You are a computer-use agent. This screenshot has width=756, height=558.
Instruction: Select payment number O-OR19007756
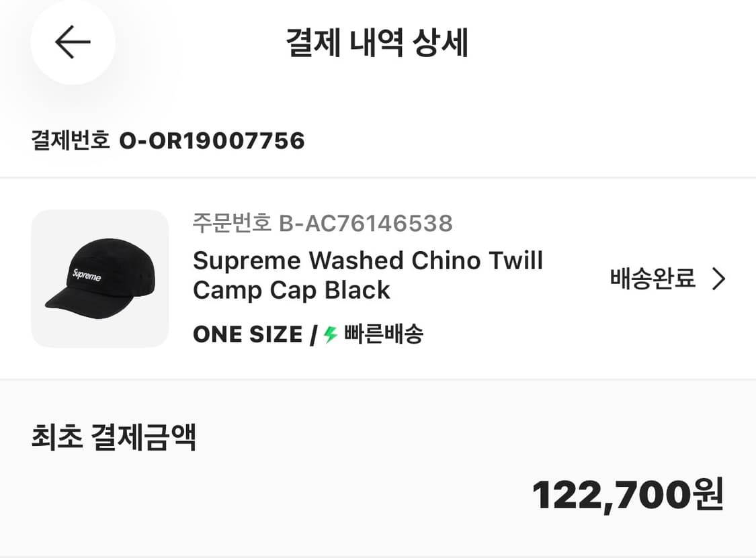(212, 141)
